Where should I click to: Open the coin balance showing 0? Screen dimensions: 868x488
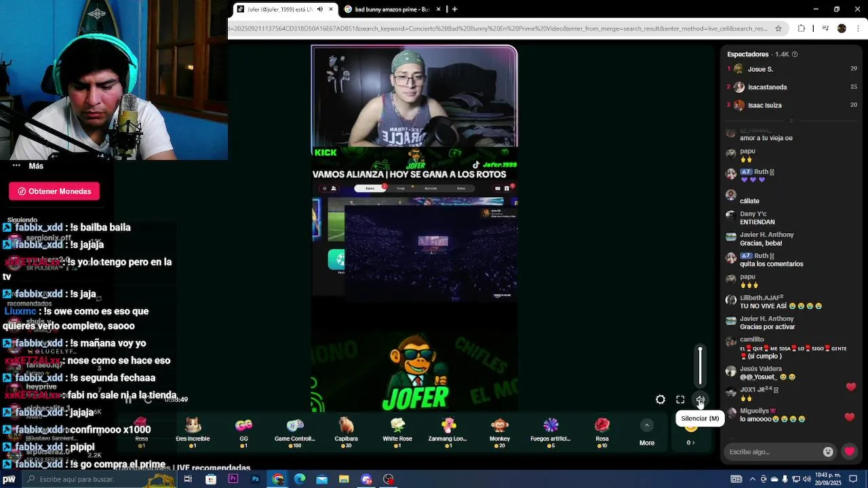(690, 443)
